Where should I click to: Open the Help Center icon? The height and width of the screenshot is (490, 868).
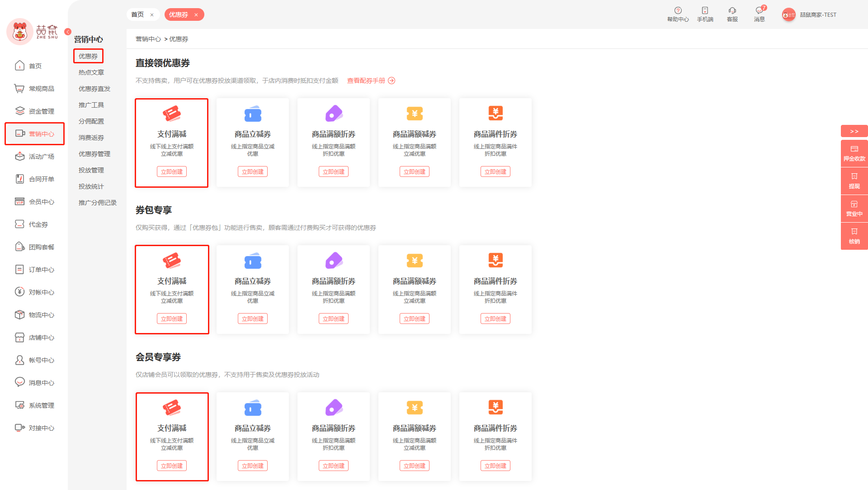tap(678, 11)
